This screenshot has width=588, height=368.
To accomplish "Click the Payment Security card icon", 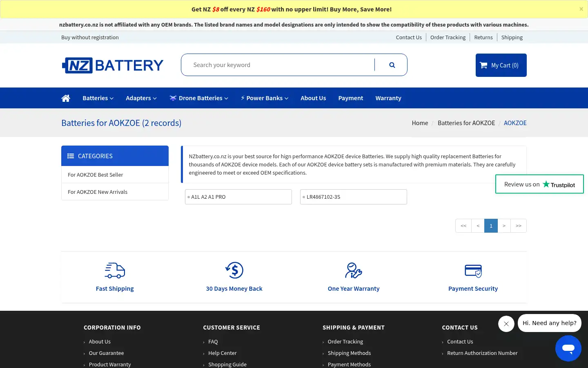I will click(473, 271).
